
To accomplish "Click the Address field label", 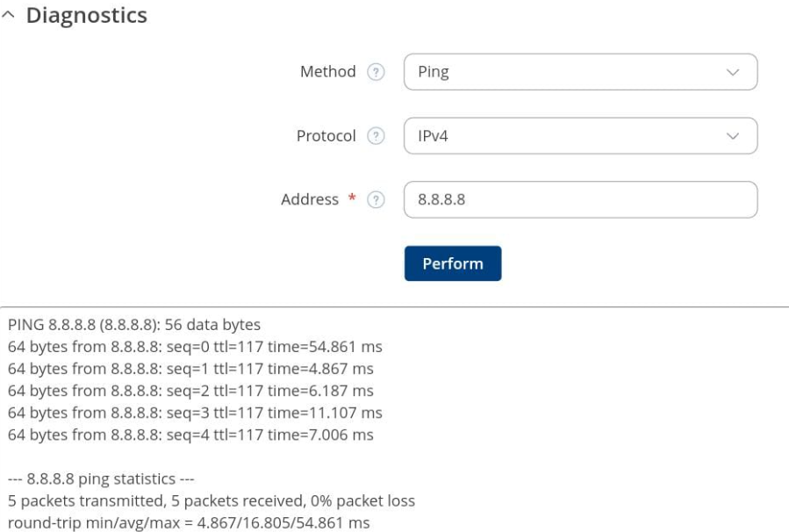I will coord(309,199).
